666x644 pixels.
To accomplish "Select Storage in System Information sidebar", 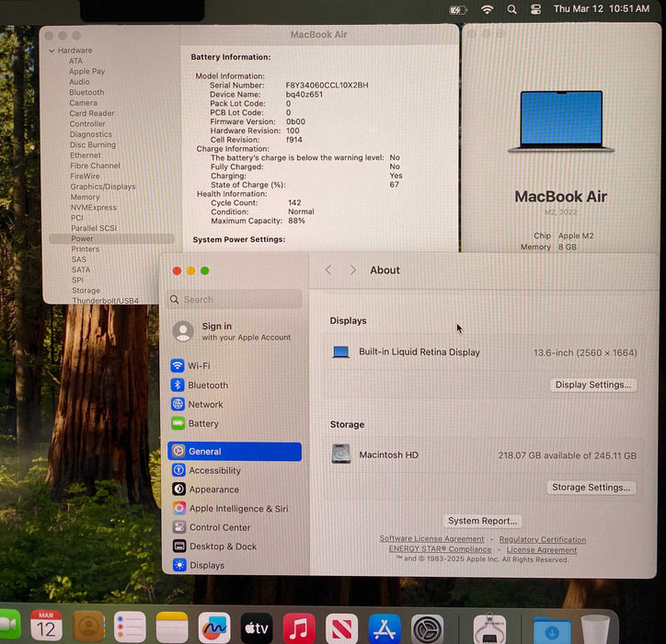I will pyautogui.click(x=86, y=291).
